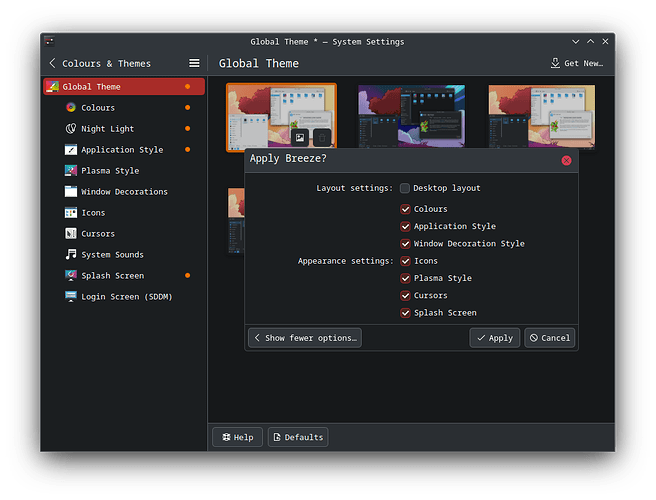Viewport: 656px width, 500px height.
Task: Collapse options with Show fewer options button
Action: tap(305, 338)
